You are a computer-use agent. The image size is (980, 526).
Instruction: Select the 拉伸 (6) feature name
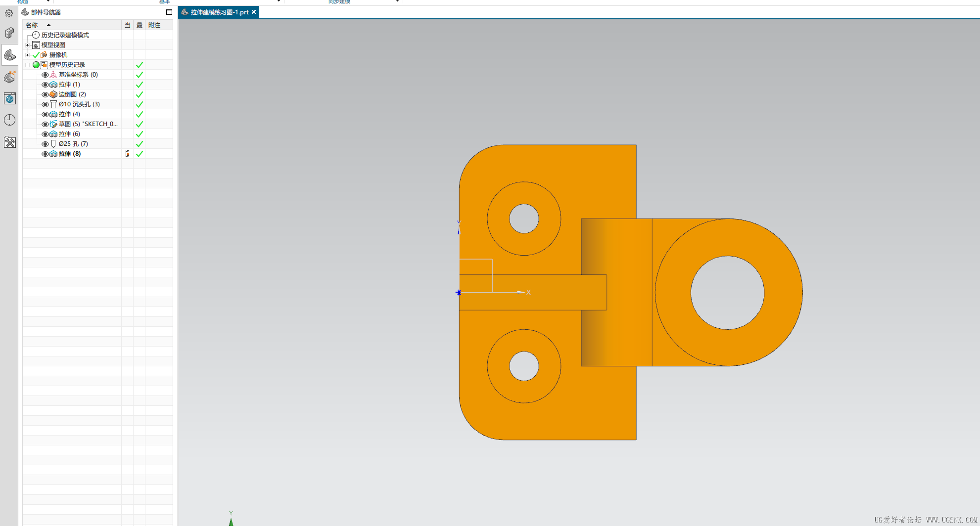point(69,134)
